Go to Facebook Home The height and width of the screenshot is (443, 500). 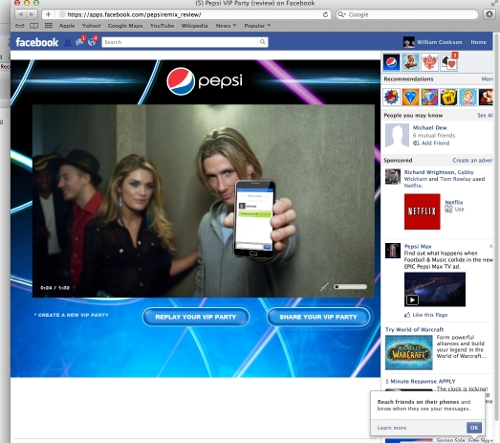pyautogui.click(x=478, y=42)
